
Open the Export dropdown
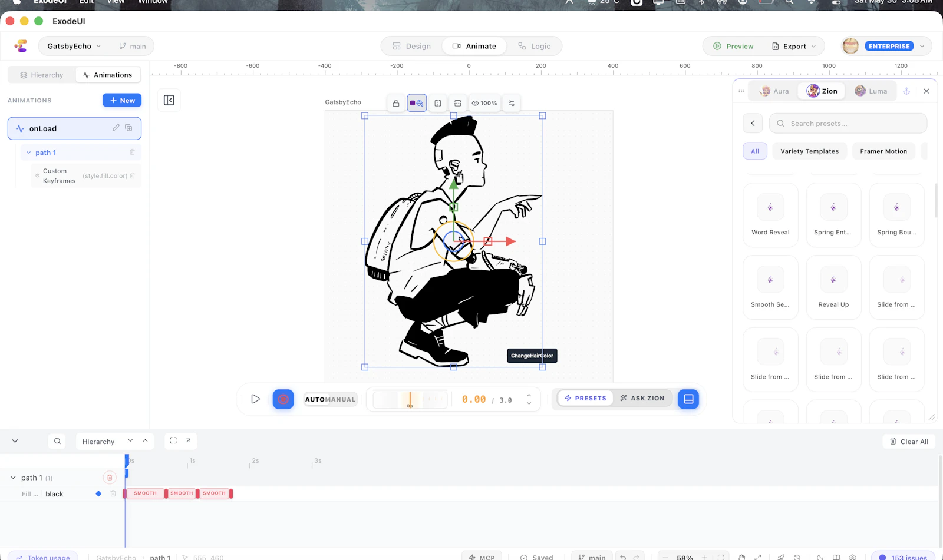pyautogui.click(x=794, y=46)
